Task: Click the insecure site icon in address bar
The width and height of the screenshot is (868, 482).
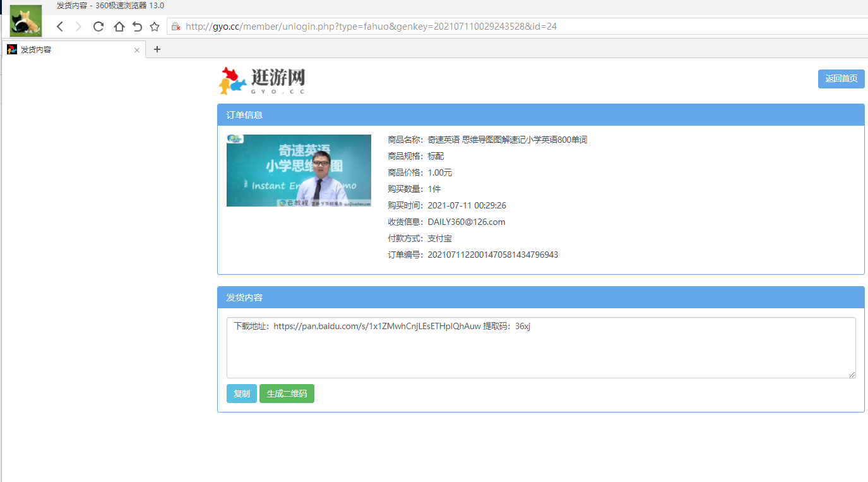Action: (x=176, y=27)
